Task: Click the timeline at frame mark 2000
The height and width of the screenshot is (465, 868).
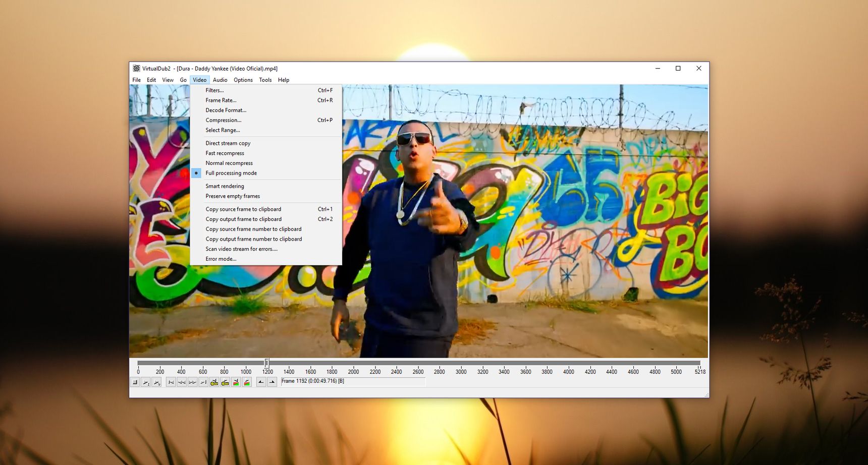Action: (x=353, y=372)
